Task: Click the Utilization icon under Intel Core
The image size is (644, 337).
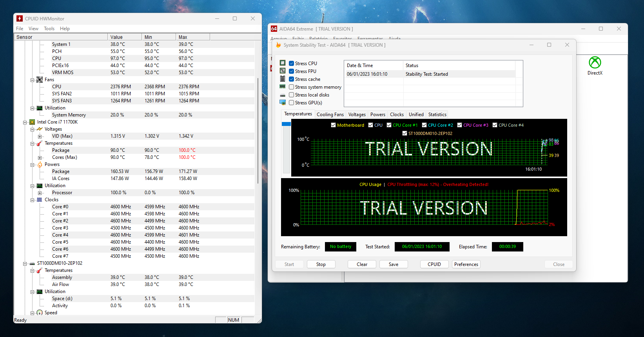Action: pos(40,186)
